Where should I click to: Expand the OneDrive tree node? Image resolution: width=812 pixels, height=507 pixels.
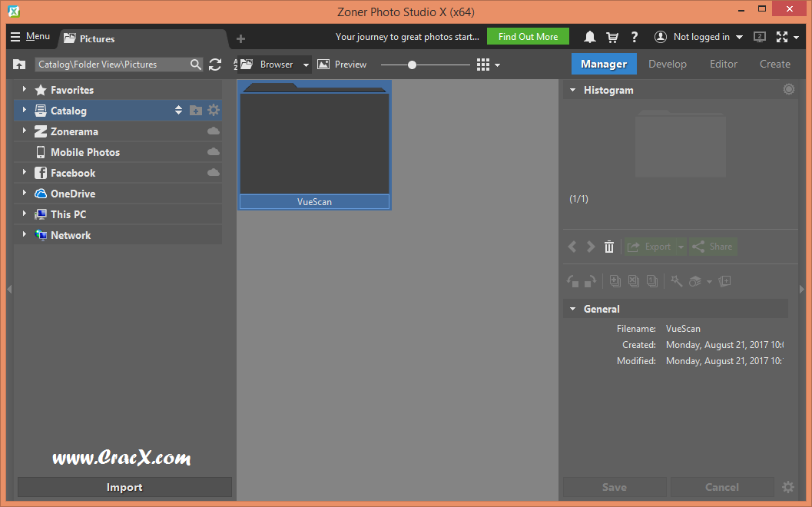pyautogui.click(x=24, y=193)
